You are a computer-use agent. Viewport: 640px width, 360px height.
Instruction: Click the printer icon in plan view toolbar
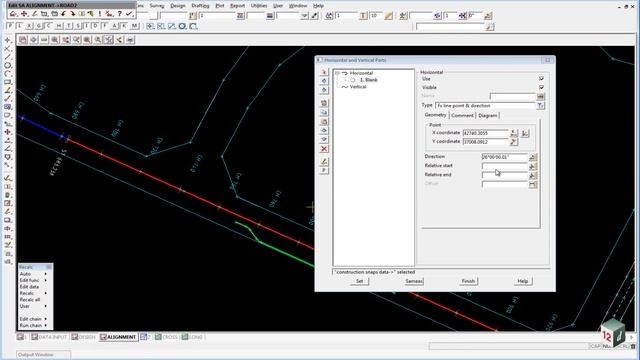tap(130, 40)
